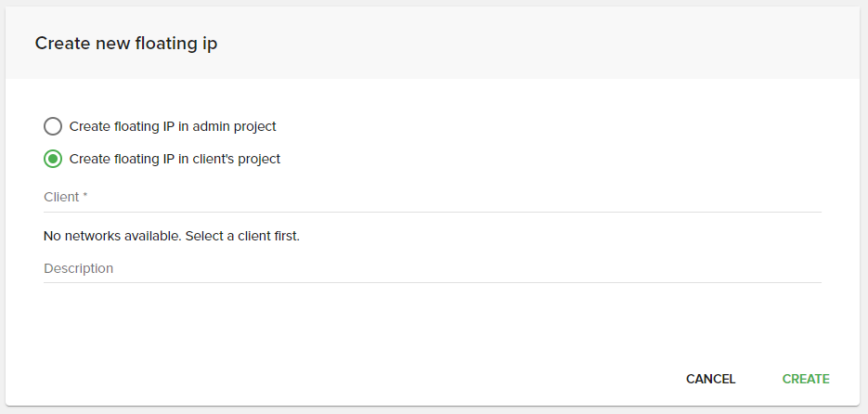Screen dimensions: 868x414
Task: Click the "No networks available" message
Action: click(111, 236)
